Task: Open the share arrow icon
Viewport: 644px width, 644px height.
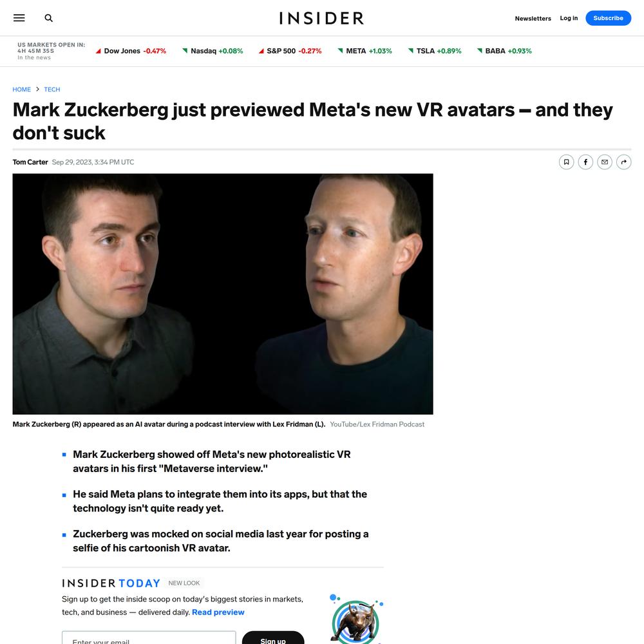Action: (x=624, y=162)
